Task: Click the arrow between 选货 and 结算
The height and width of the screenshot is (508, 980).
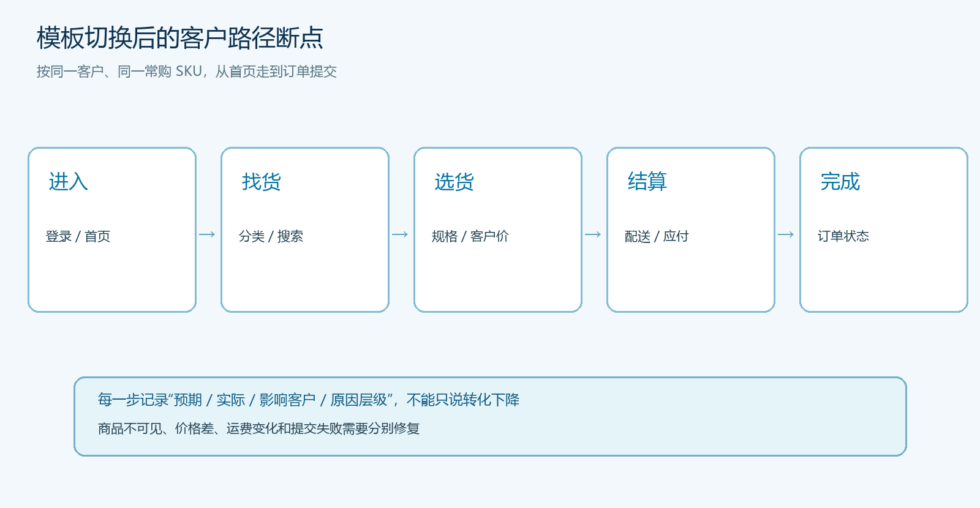Action: [x=593, y=234]
